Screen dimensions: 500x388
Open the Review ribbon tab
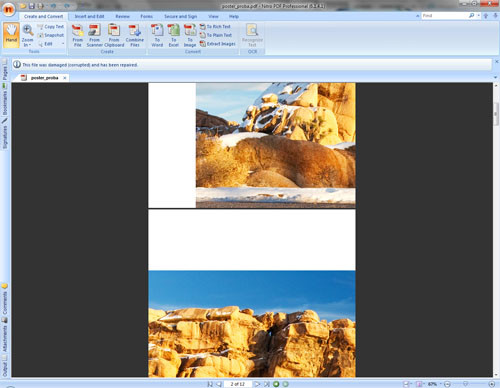click(x=122, y=16)
